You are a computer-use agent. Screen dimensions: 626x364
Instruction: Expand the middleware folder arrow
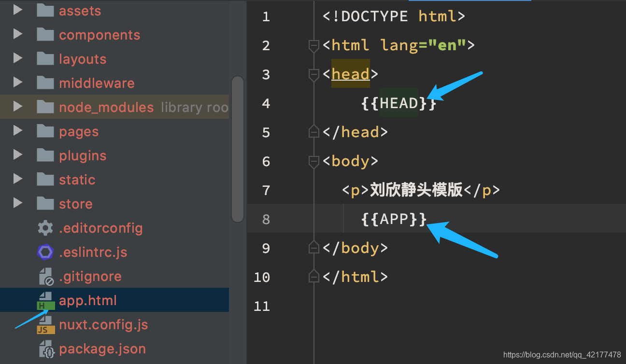[x=18, y=82]
